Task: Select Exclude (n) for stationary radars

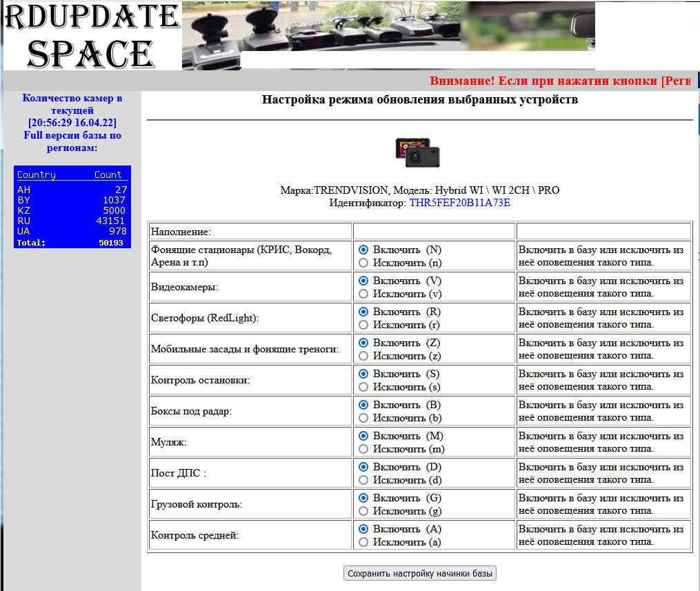Action: pos(364,263)
